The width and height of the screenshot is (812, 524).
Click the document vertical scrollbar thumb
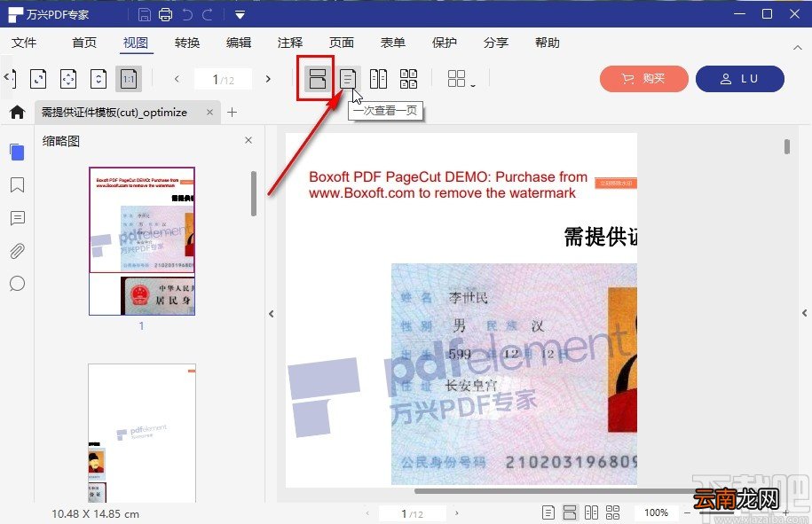pos(787,146)
